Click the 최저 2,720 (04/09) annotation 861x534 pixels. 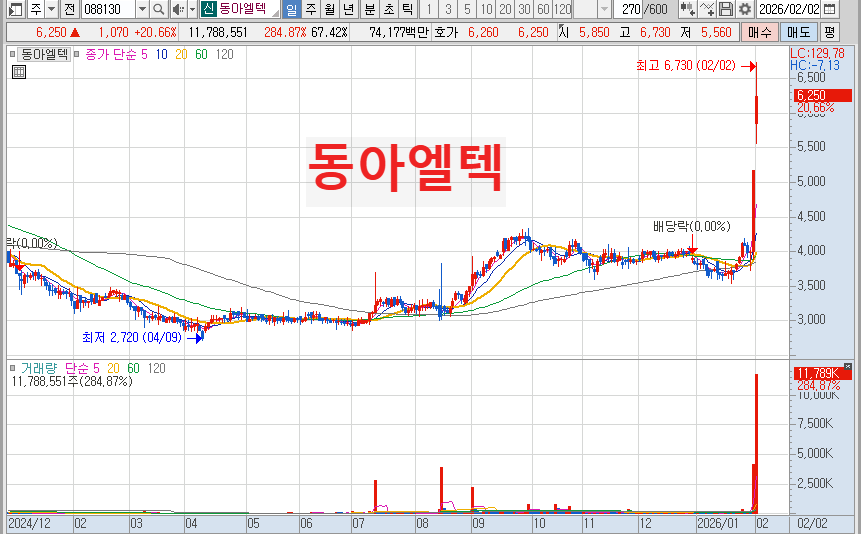coord(132,337)
